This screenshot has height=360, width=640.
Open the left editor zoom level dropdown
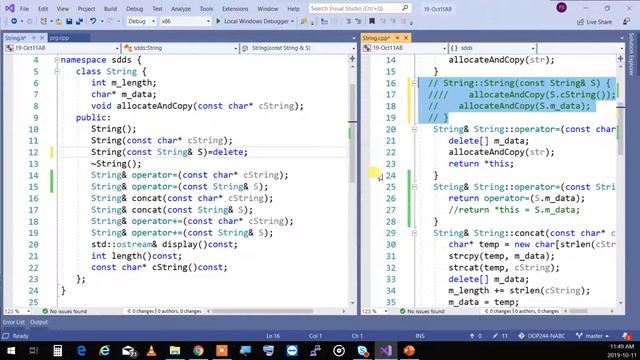click(17, 311)
